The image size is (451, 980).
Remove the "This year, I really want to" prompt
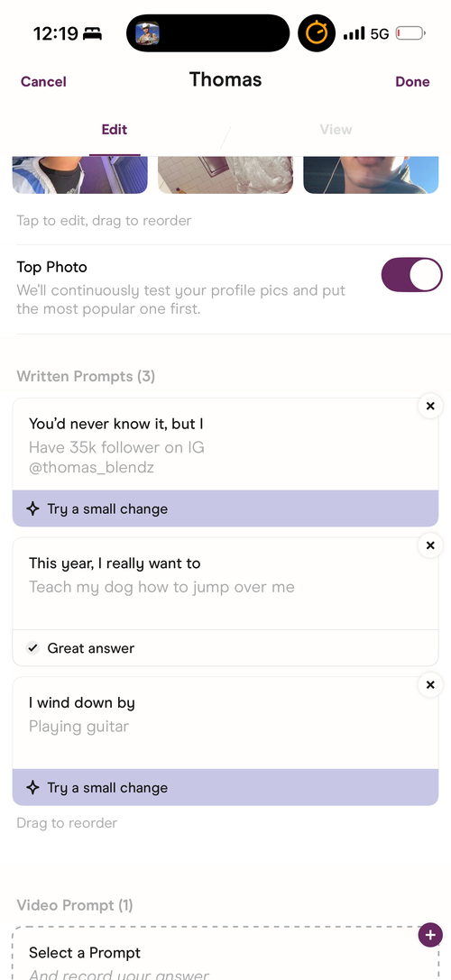[x=430, y=545]
